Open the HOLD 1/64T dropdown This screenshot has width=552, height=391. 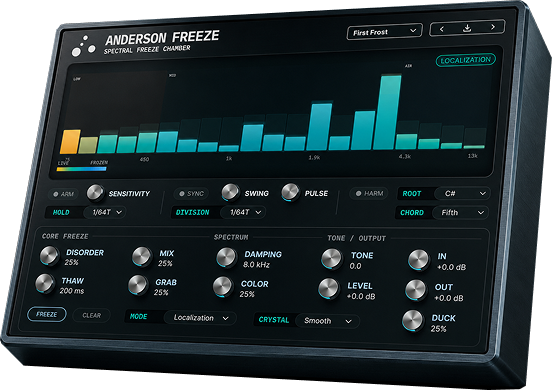click(105, 212)
